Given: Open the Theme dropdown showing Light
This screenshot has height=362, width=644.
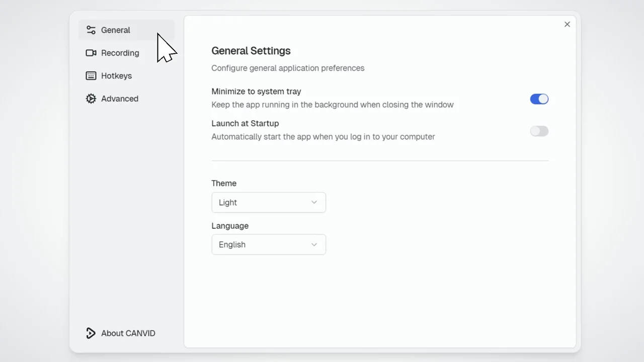Looking at the screenshot, I should [x=269, y=202].
